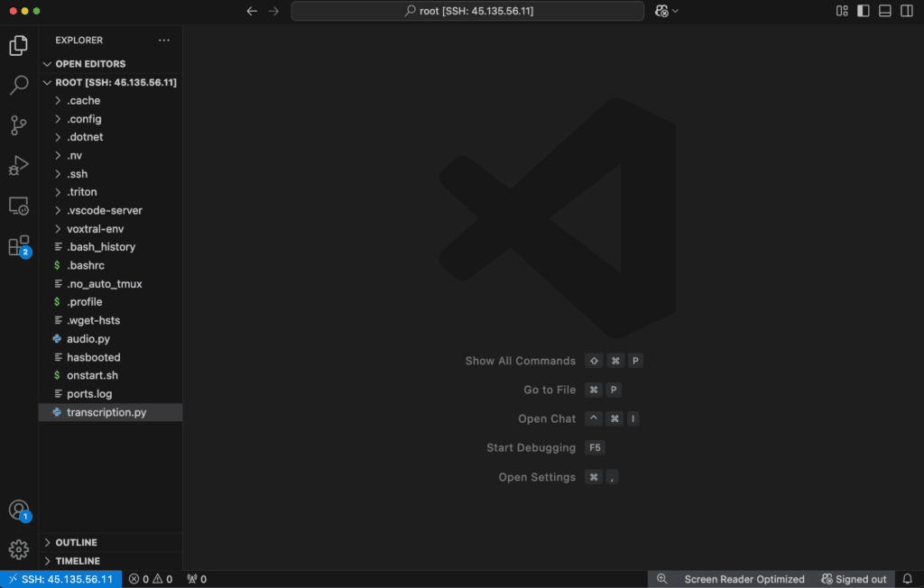This screenshot has width=924, height=588.
Task: Click the Go to File label
Action: [550, 390]
